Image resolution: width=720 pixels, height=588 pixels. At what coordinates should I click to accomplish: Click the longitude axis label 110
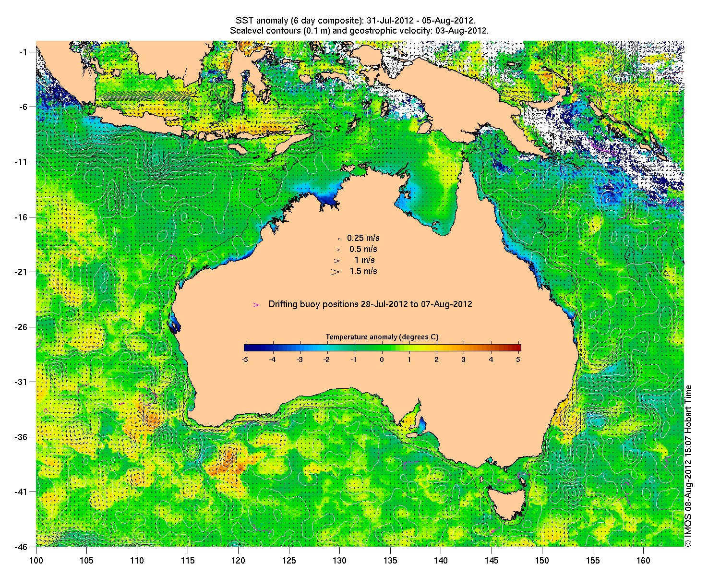137,561
